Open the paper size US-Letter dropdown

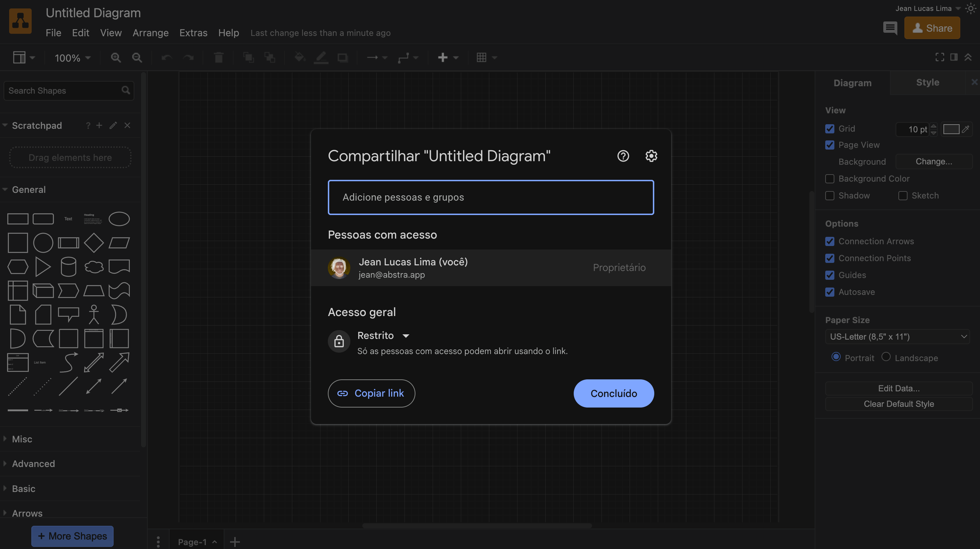[897, 336]
